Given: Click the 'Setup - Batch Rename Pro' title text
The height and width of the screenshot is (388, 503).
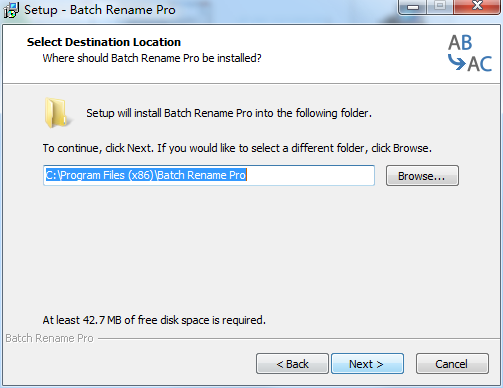Looking at the screenshot, I should tap(100, 10).
